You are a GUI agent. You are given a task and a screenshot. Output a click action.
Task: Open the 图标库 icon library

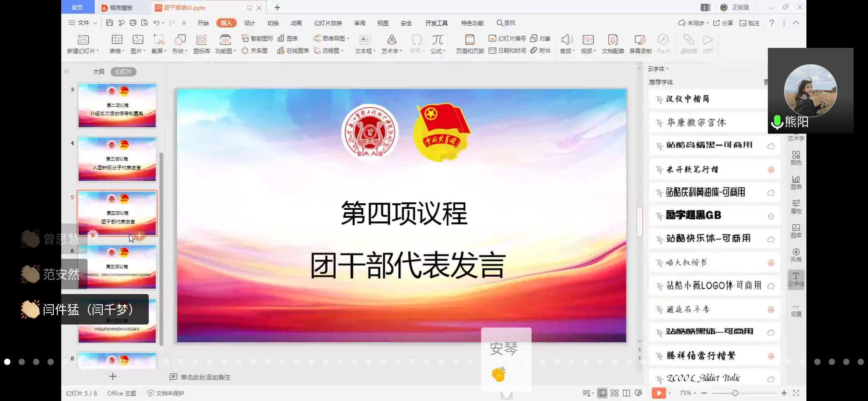pyautogui.click(x=201, y=44)
